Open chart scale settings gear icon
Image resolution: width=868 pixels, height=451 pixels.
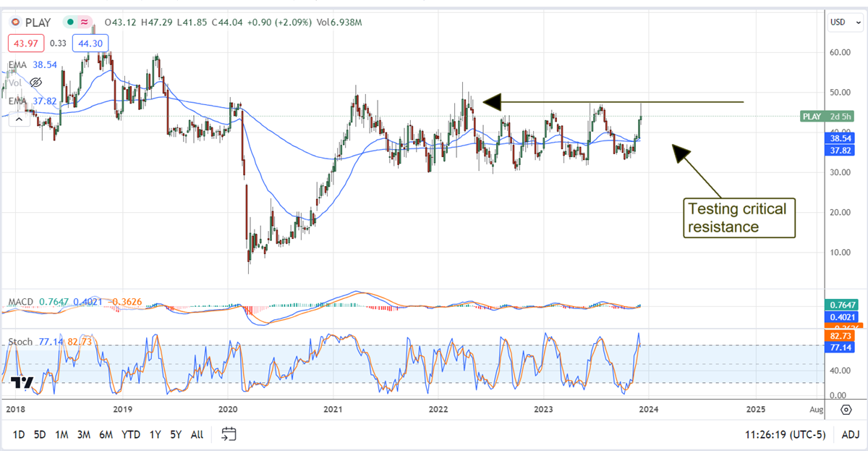point(846,409)
